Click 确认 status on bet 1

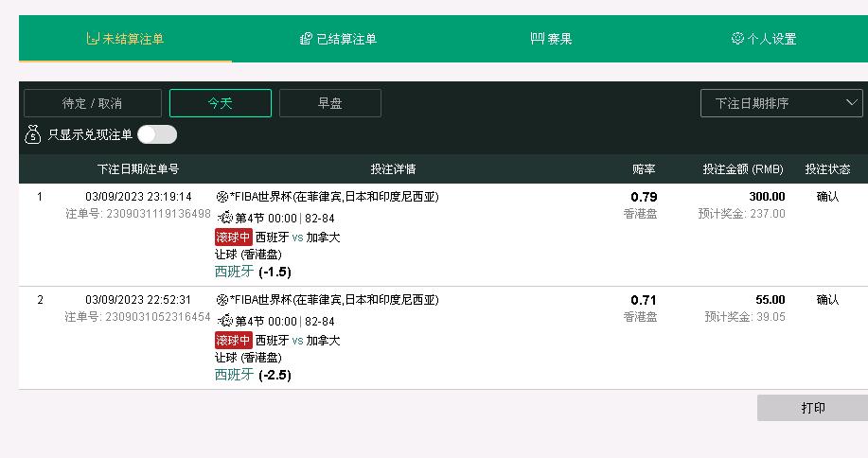point(827,197)
